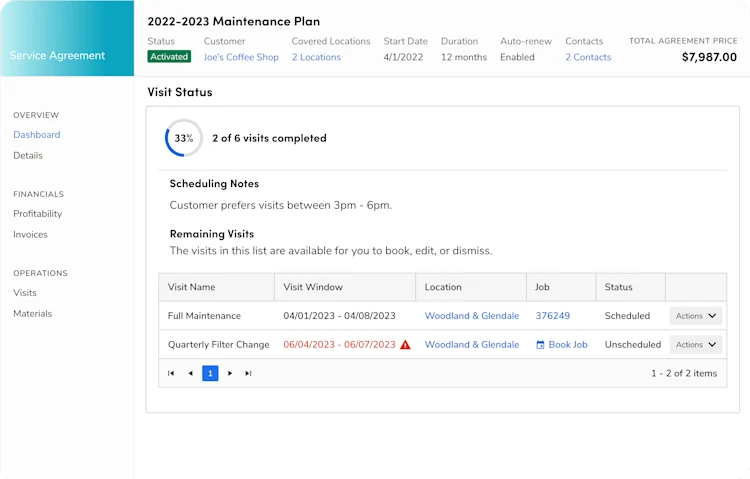
Task: Click the Enabled auto-renew value
Action: click(517, 57)
